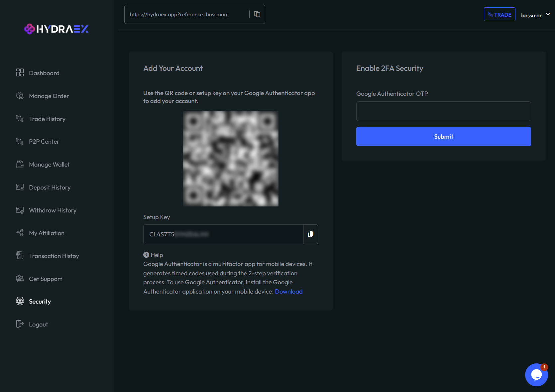Screen dimensions: 555x392
Task: Open Manage Wallet
Action: (49, 164)
